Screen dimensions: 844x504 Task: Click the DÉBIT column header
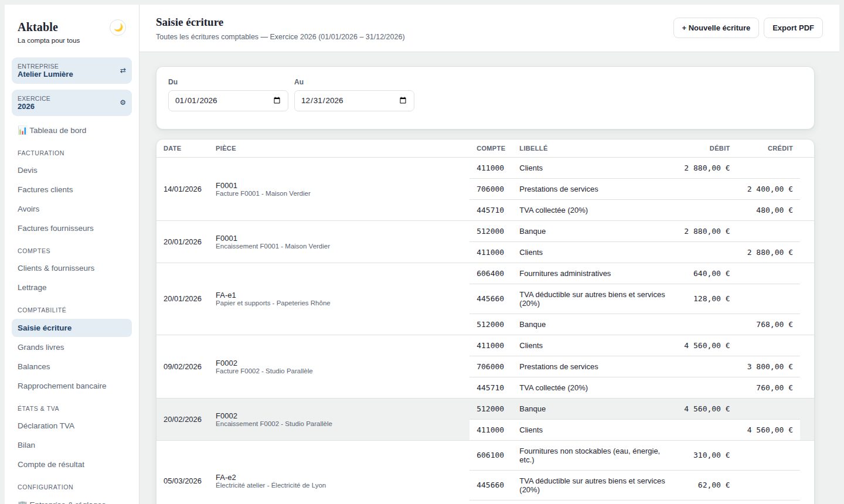click(720, 148)
